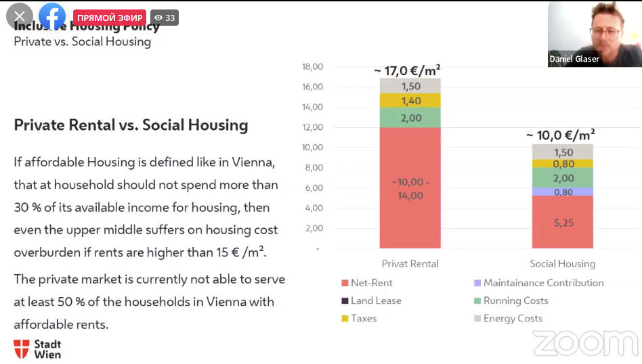
Task: Select the red Net-Rent legend swatch
Action: (345, 283)
